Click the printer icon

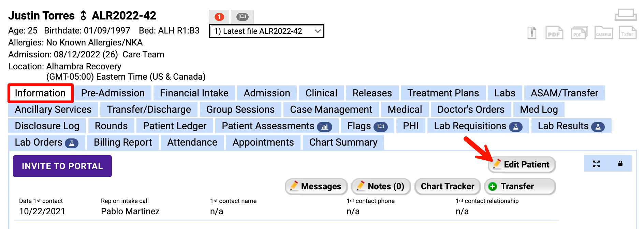[x=626, y=15]
